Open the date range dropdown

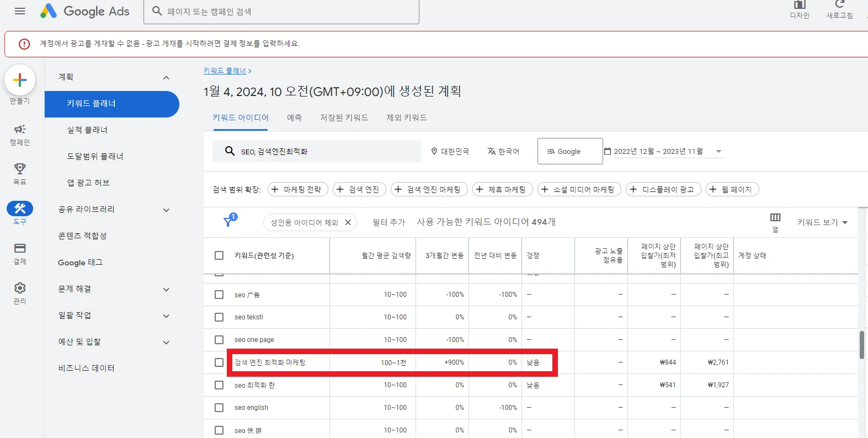pyautogui.click(x=664, y=151)
